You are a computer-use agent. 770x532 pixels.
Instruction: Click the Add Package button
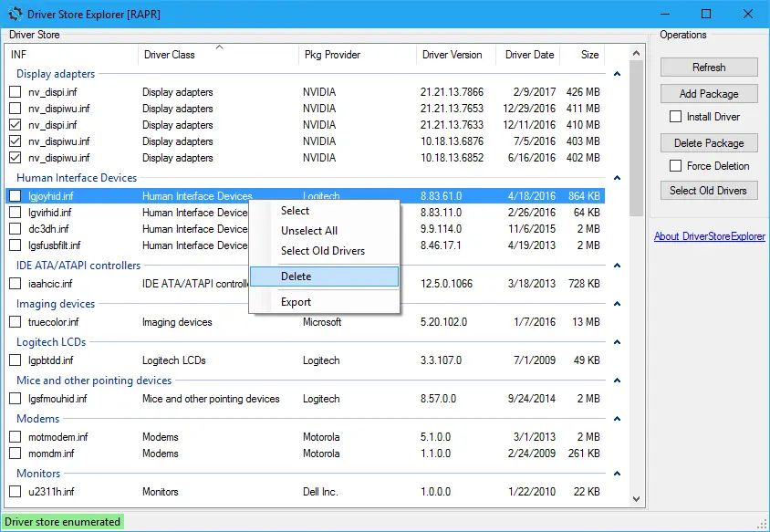tap(709, 94)
